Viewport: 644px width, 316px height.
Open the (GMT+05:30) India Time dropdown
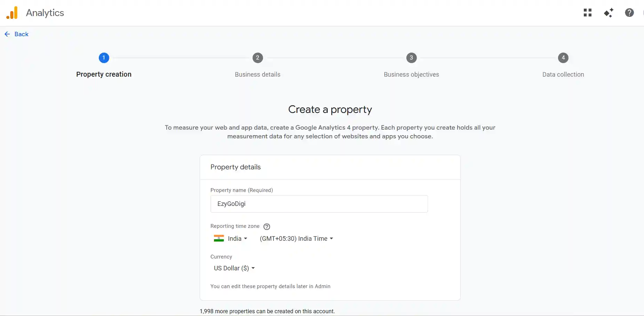tap(296, 239)
